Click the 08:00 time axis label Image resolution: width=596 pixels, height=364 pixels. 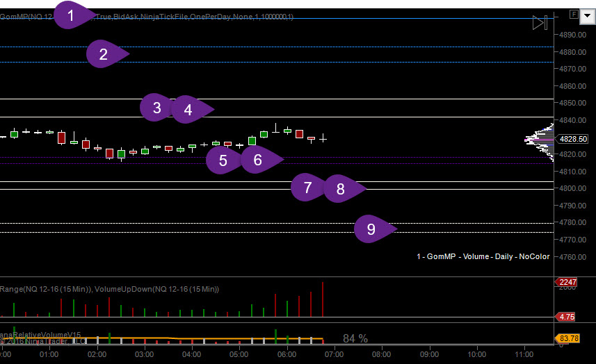coord(382,354)
